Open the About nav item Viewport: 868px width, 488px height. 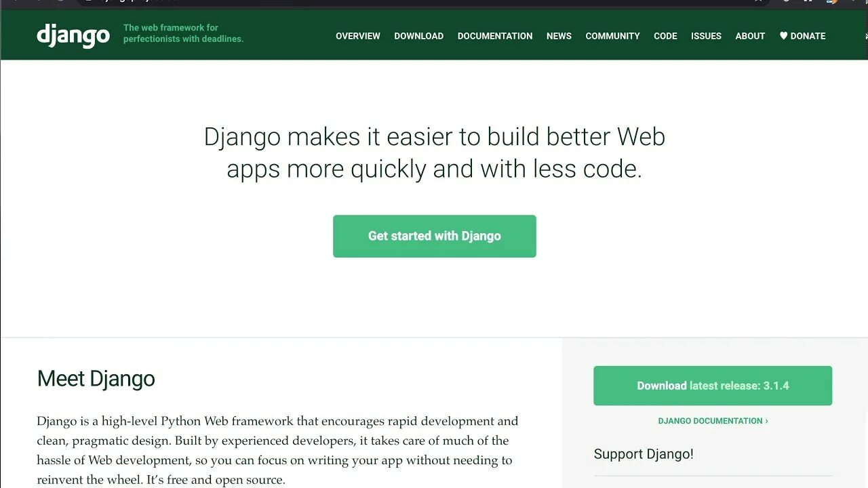(750, 36)
